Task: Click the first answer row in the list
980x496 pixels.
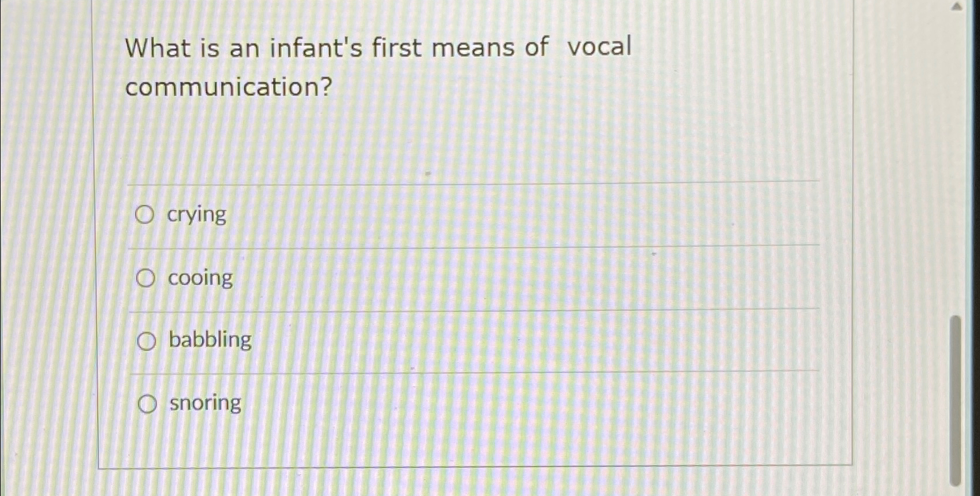Action: (x=406, y=215)
